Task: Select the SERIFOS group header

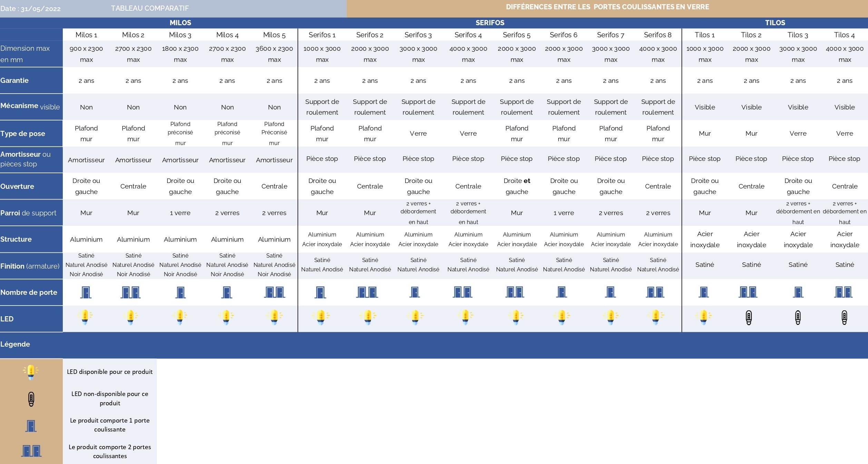Action: pyautogui.click(x=490, y=23)
